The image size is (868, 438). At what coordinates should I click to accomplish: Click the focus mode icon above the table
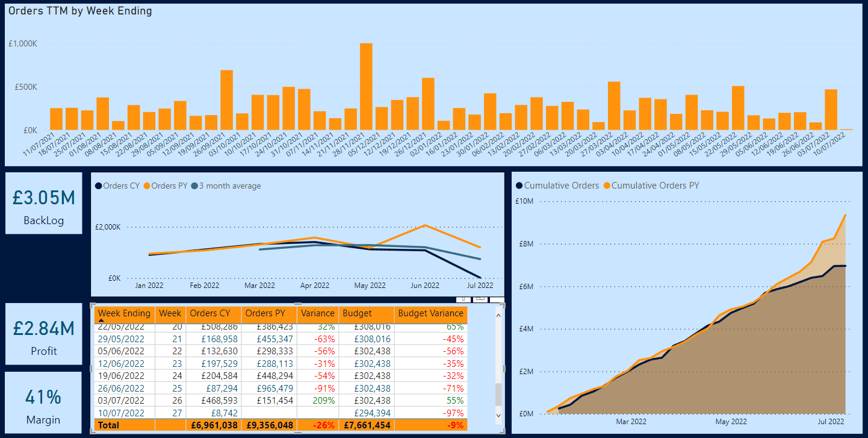[480, 299]
